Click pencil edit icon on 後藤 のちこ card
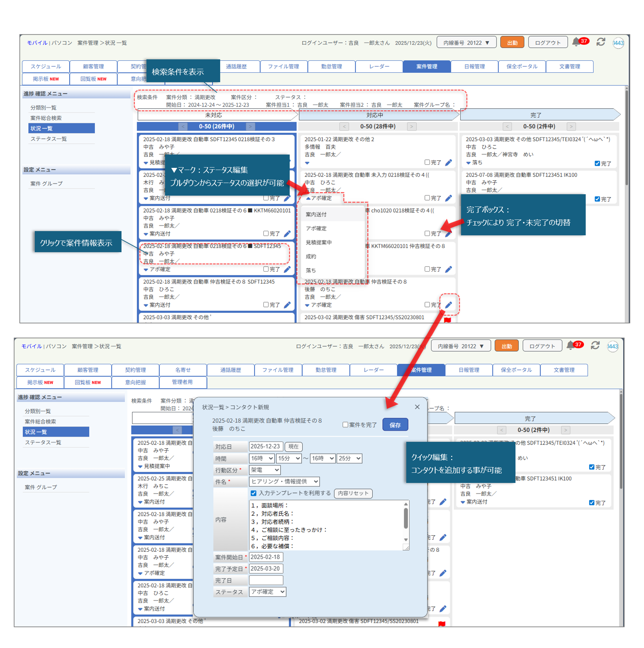 click(x=448, y=305)
